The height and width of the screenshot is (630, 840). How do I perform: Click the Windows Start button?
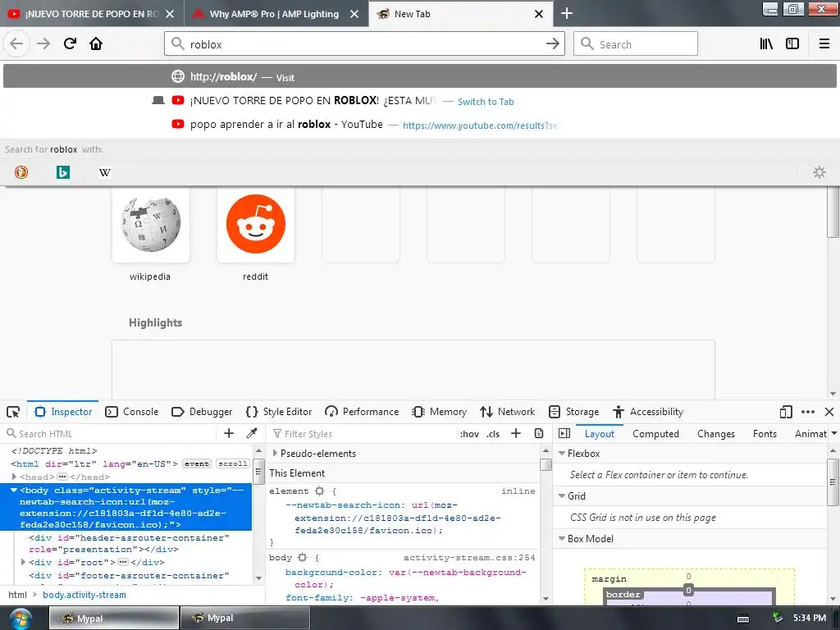(21, 619)
